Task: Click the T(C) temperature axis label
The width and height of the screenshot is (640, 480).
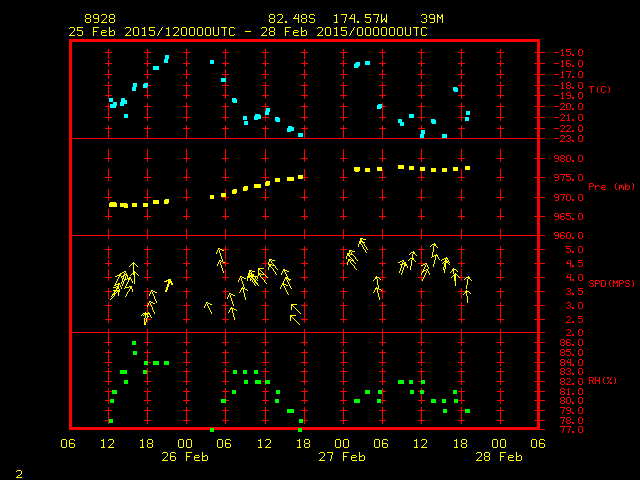Action: pos(600,89)
